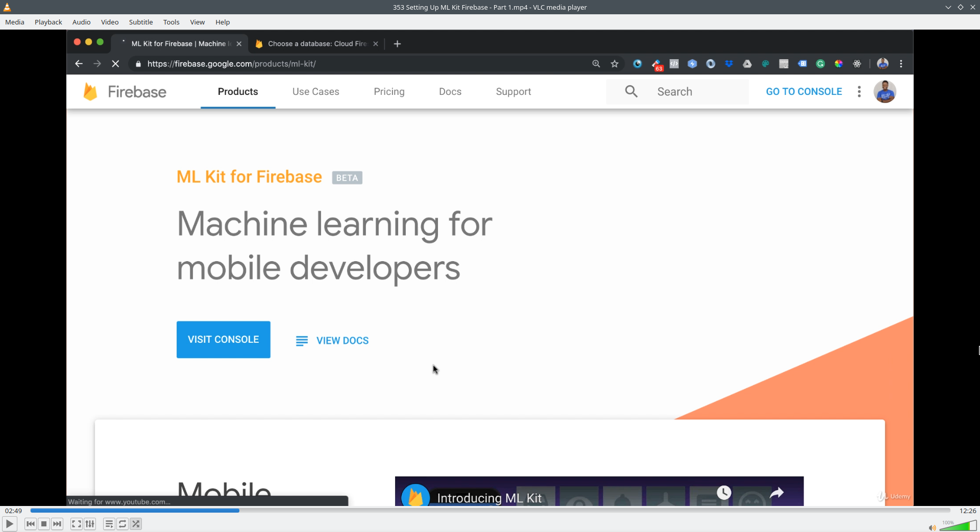Close the ML Kit for Firebase tab

pyautogui.click(x=239, y=44)
